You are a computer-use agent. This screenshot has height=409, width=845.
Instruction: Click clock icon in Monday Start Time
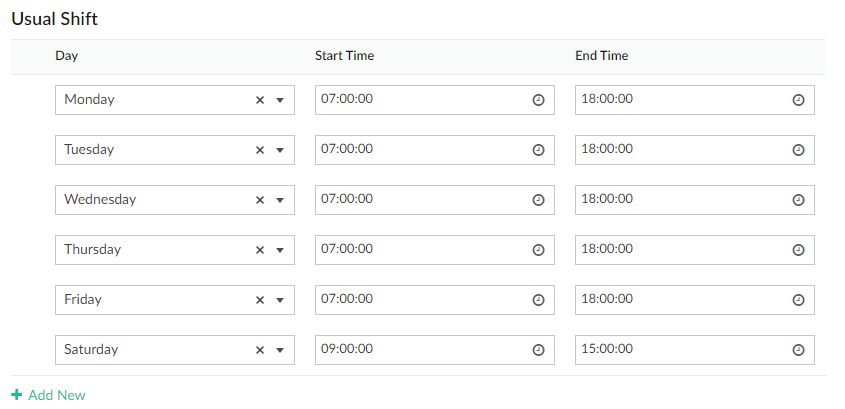538,100
